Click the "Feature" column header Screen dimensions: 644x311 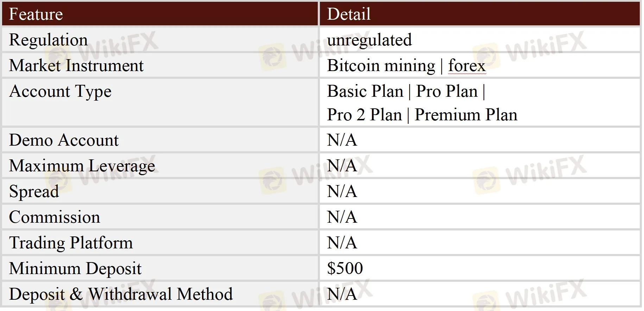36,14
